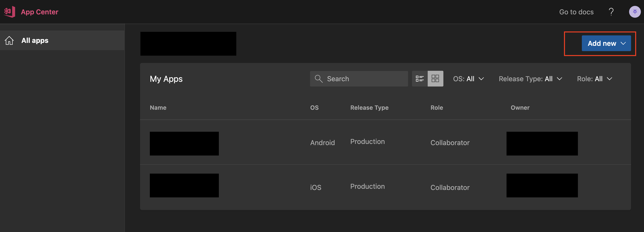Image resolution: width=644 pixels, height=232 pixels.
Task: Open the help question mark icon
Action: click(611, 12)
